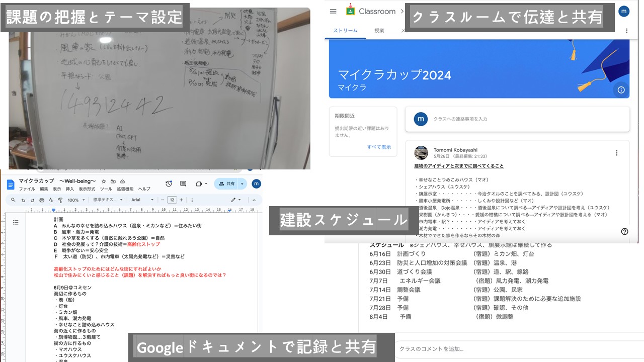This screenshot has width=644, height=362.
Task: Open the 100% zoom dropdown
Action: 76,200
